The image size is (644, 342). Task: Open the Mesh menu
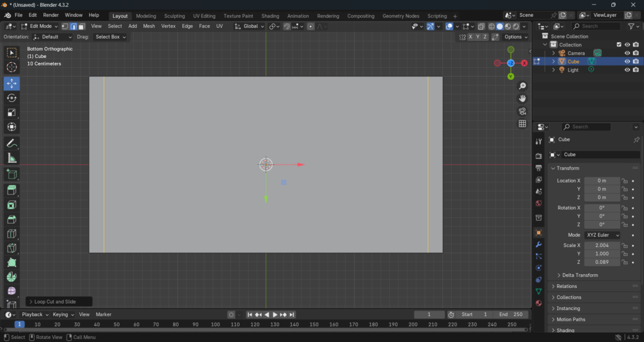(149, 26)
